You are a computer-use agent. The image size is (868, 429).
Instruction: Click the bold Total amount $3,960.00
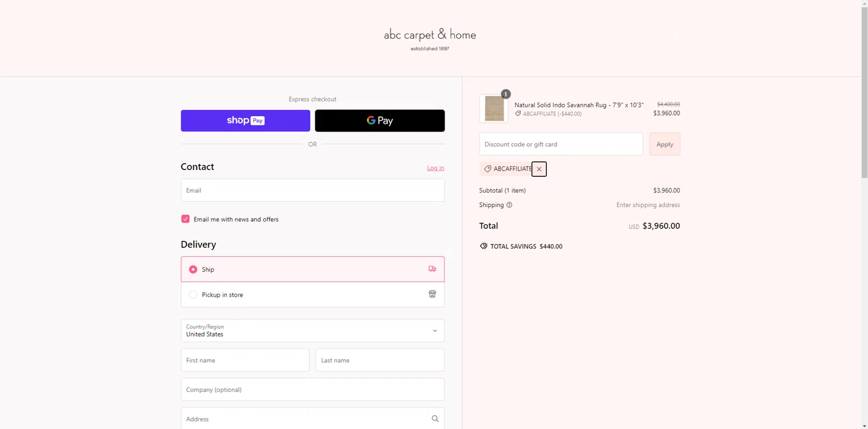coord(661,226)
